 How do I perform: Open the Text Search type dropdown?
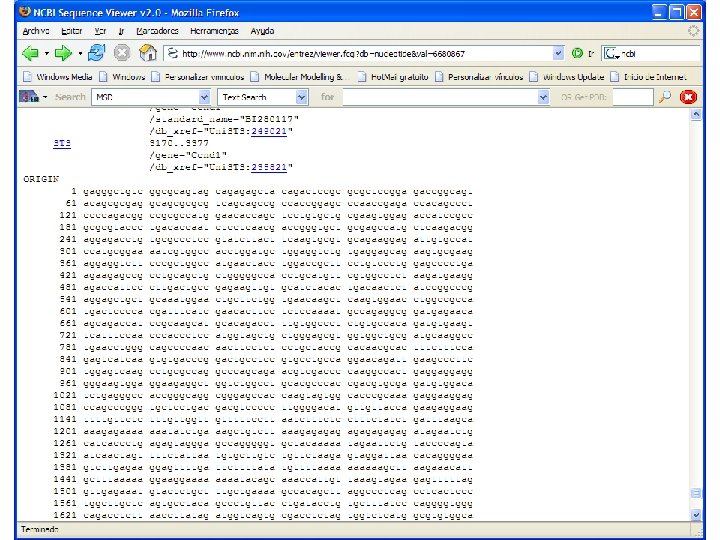click(x=301, y=97)
